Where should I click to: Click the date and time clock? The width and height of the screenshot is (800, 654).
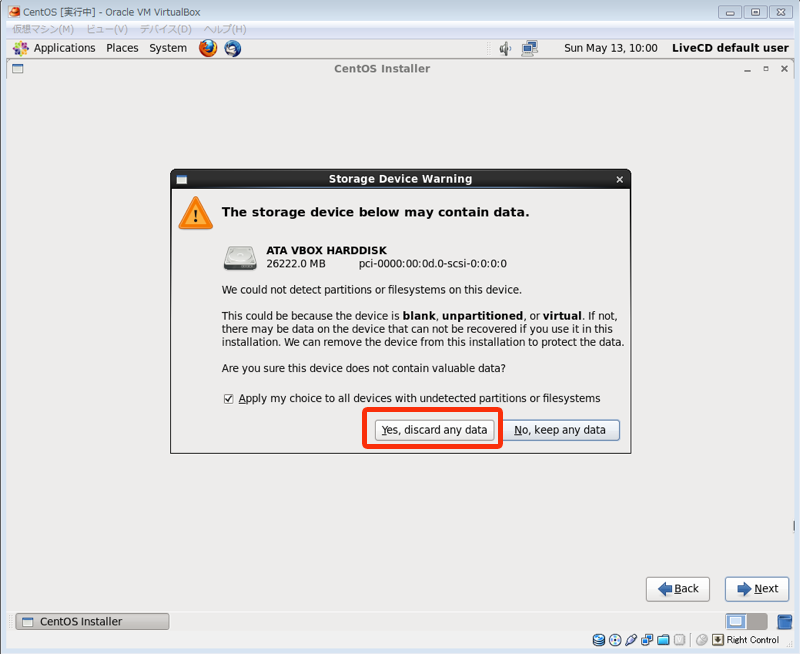(611, 48)
